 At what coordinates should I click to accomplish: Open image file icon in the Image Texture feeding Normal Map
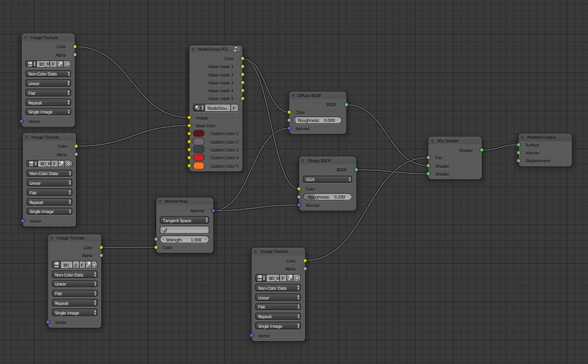point(88,265)
